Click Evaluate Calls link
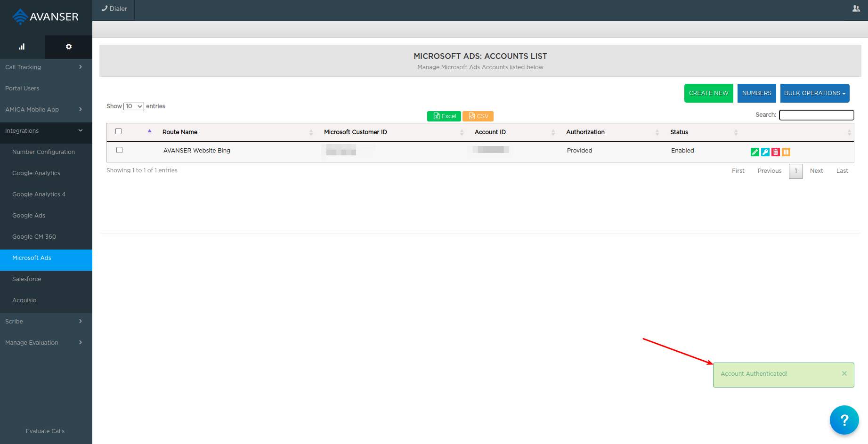Image resolution: width=868 pixels, height=444 pixels. [x=45, y=431]
